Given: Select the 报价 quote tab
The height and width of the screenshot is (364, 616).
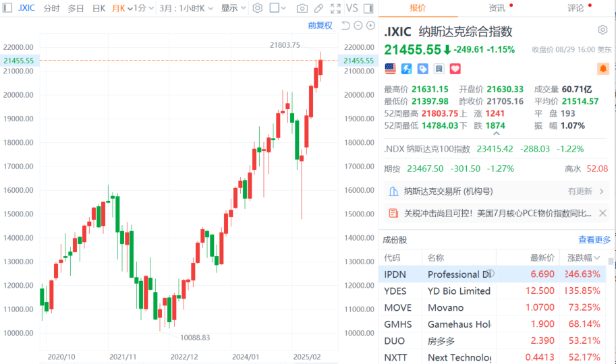Looking at the screenshot, I should click(x=417, y=8).
